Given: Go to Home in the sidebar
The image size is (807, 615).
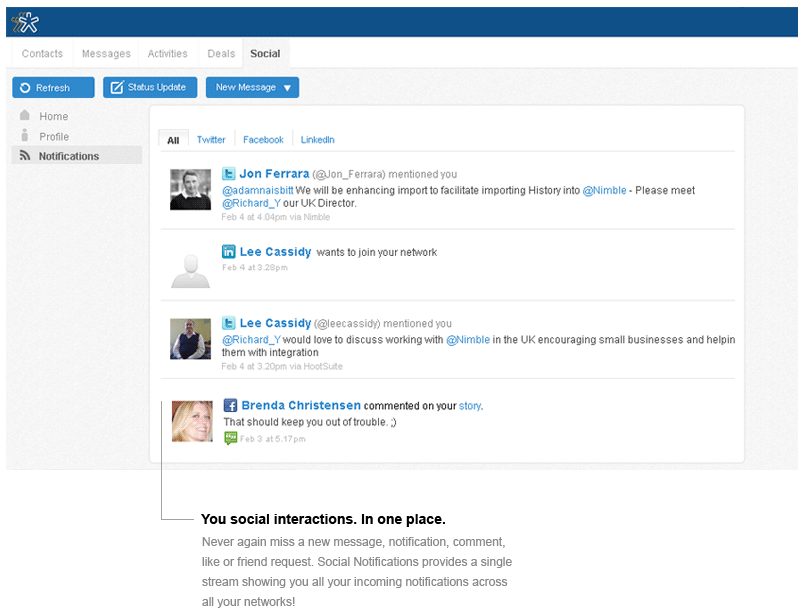Looking at the screenshot, I should pos(54,116).
